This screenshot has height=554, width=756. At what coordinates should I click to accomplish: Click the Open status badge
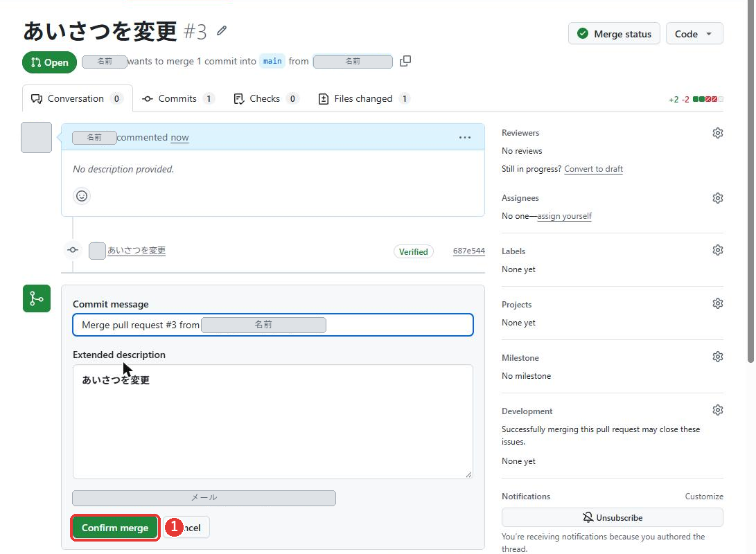click(x=50, y=62)
